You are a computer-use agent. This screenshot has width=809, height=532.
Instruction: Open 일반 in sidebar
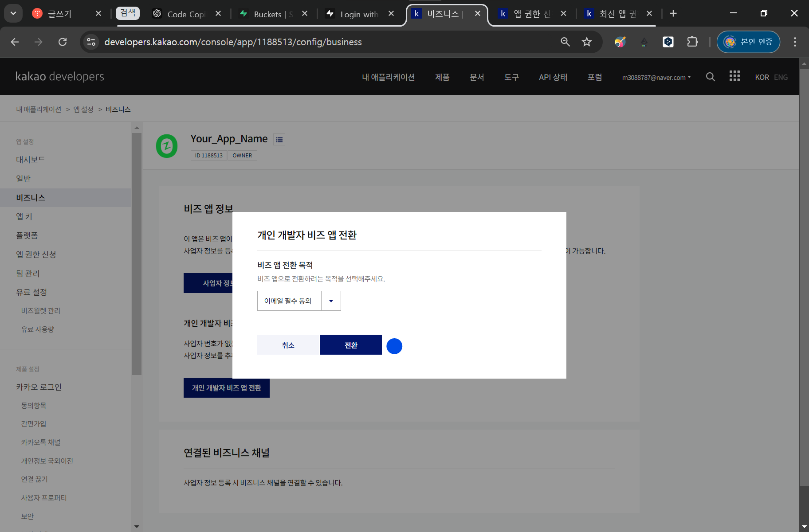pos(23,179)
